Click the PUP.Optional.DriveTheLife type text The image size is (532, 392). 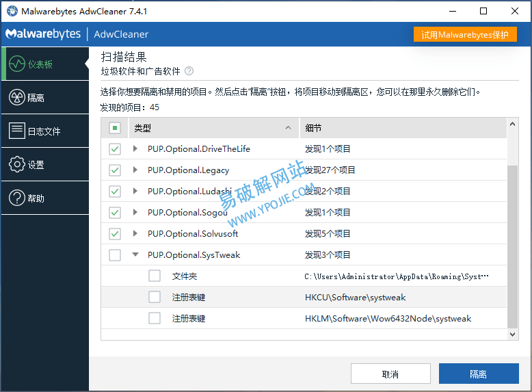point(199,148)
